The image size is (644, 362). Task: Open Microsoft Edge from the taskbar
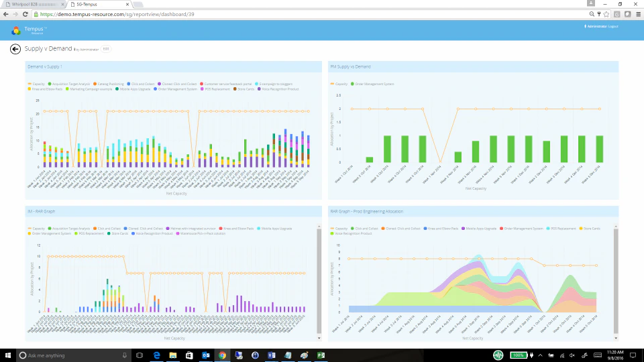tap(156, 355)
